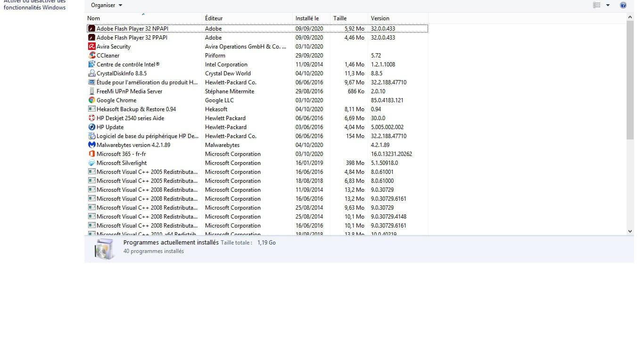Sort list by Nom column header
This screenshot has width=644, height=343.
tap(143, 18)
